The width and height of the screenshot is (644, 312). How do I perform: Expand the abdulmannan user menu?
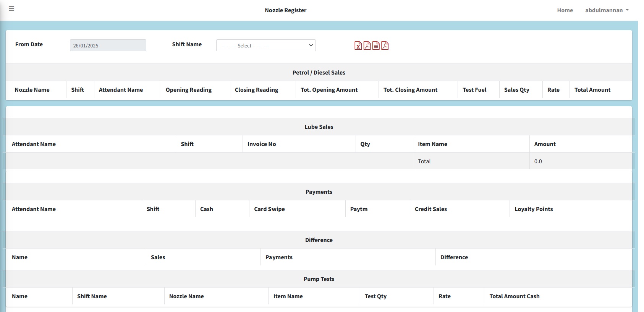point(607,10)
